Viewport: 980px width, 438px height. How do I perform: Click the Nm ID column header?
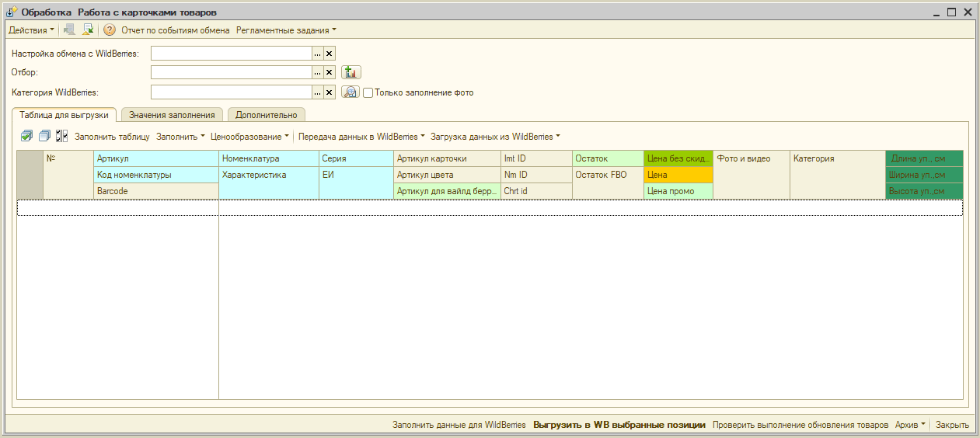[536, 175]
